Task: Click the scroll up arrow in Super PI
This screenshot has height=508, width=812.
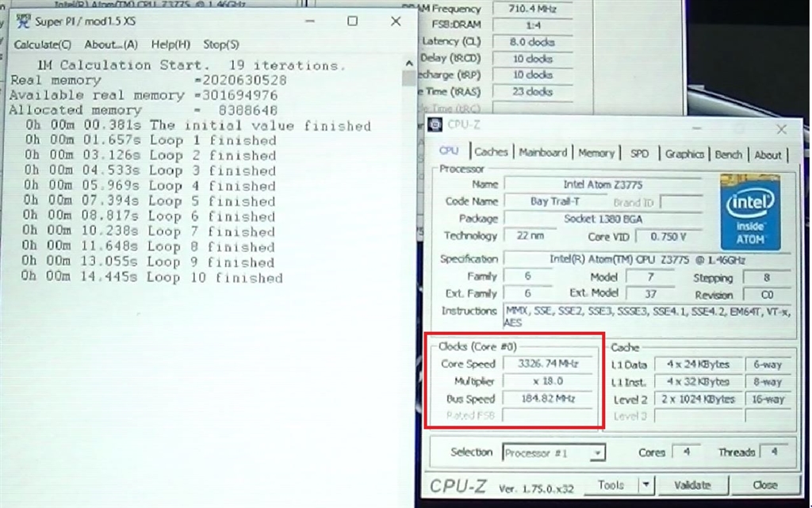Action: coord(409,63)
